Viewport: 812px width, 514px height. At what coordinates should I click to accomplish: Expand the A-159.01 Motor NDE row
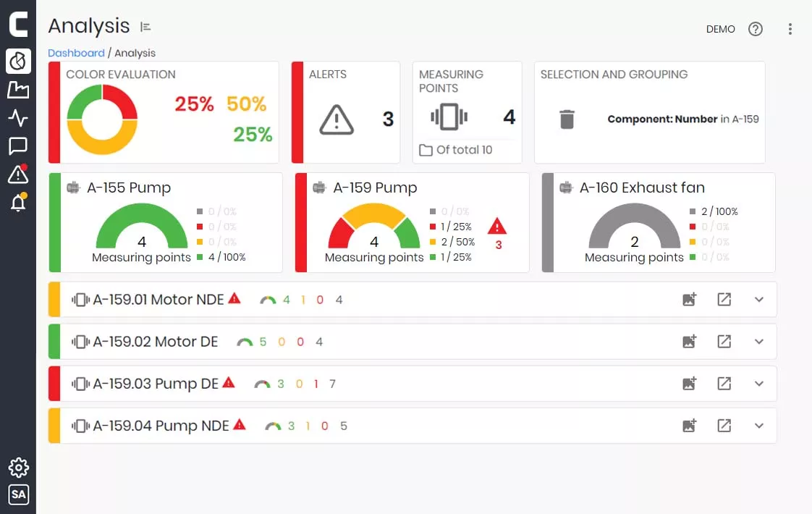point(758,300)
